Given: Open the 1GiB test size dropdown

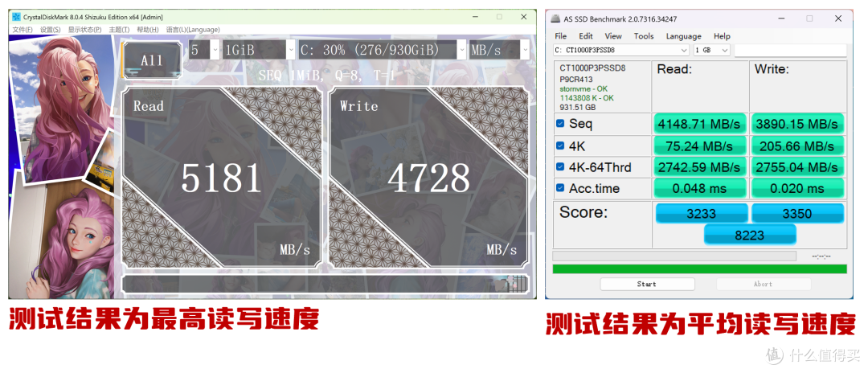Looking at the screenshot, I should [259, 50].
